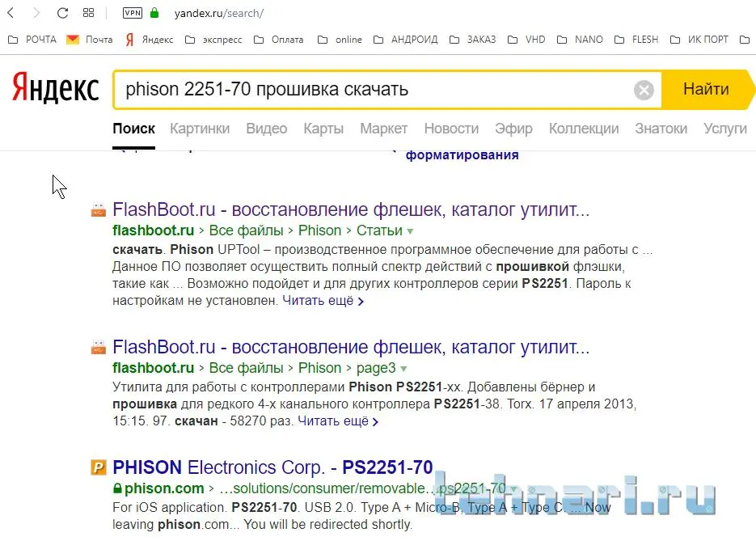Switch to the Видео tab
This screenshot has height=541, width=756.
267,129
